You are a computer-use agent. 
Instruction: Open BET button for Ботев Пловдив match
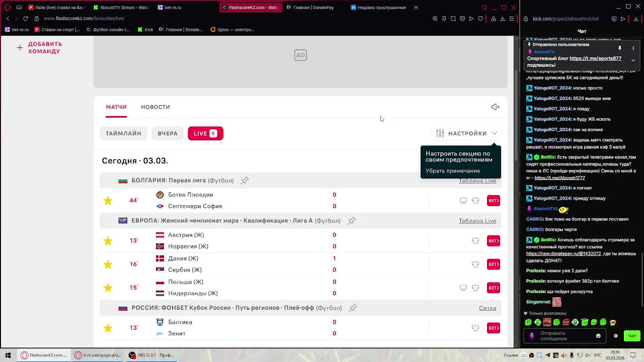[x=494, y=201]
